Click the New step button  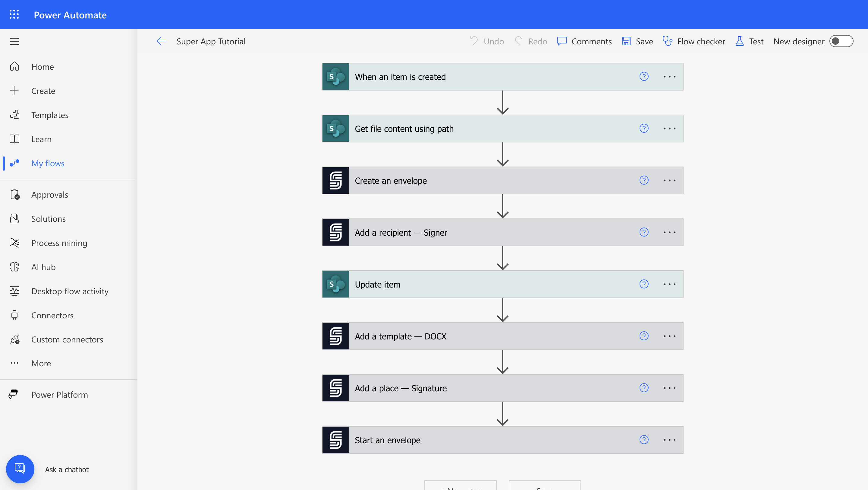461,487
